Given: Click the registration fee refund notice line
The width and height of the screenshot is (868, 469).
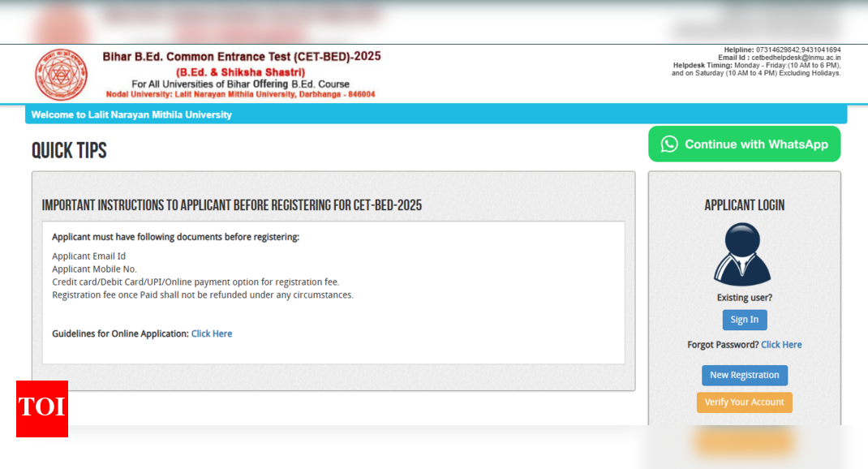Looking at the screenshot, I should click(203, 295).
